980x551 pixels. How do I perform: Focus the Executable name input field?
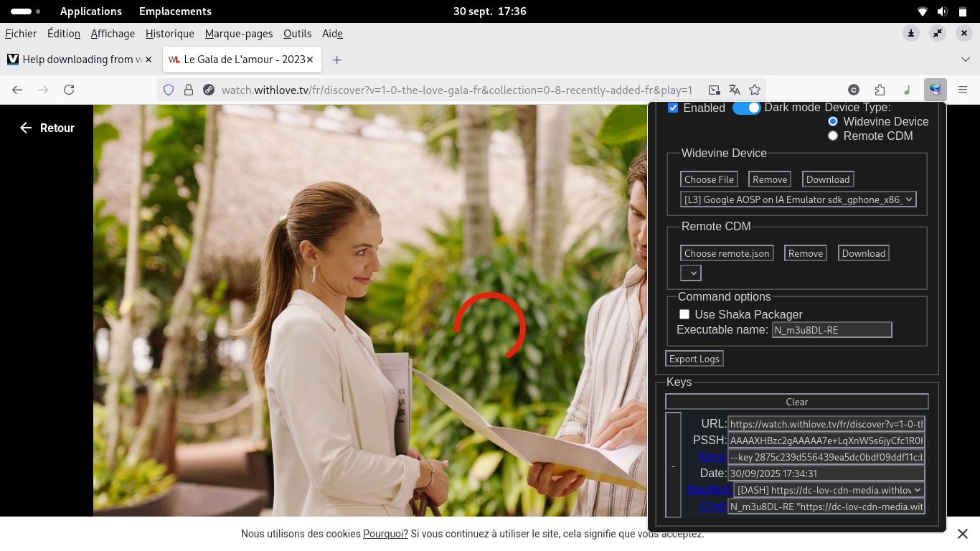tap(832, 330)
